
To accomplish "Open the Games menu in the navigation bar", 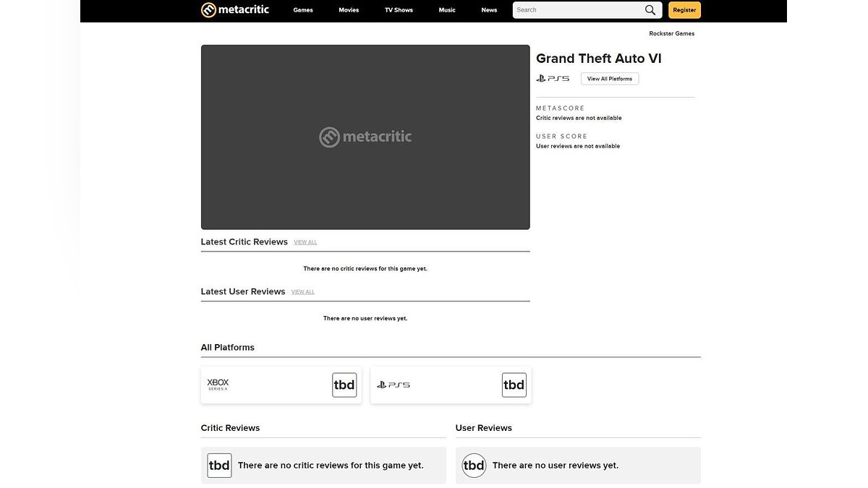I will click(x=303, y=10).
